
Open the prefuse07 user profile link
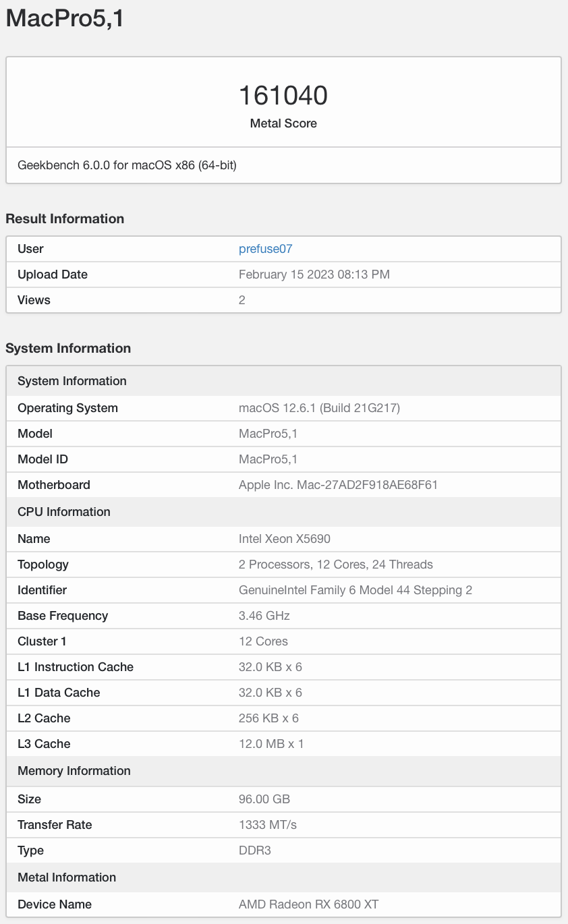[265, 249]
